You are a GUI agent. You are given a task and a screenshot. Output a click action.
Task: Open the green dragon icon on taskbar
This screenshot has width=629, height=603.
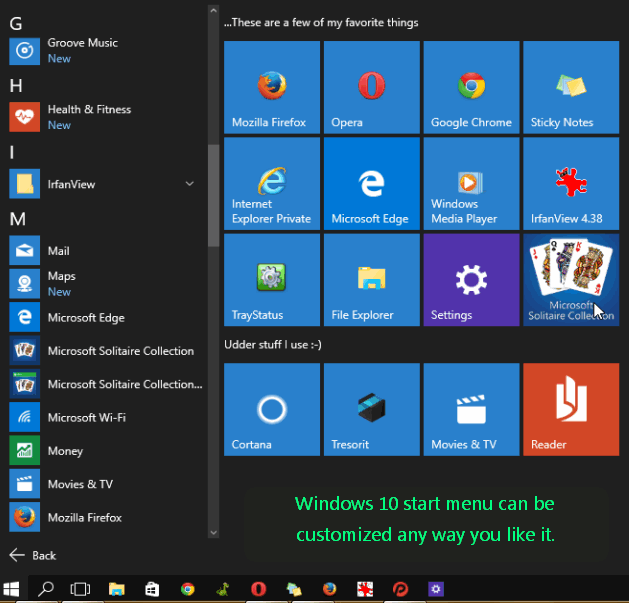(x=223, y=589)
